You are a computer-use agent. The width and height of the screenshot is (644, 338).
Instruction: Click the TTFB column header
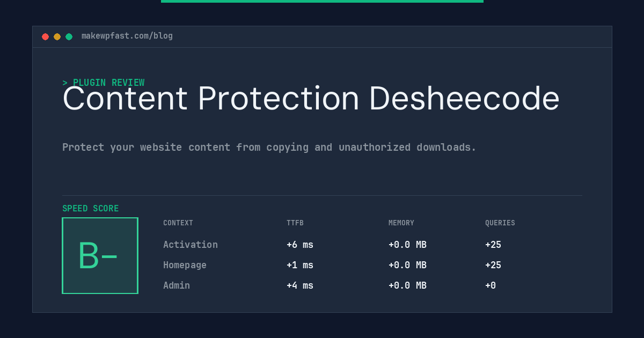click(x=295, y=223)
